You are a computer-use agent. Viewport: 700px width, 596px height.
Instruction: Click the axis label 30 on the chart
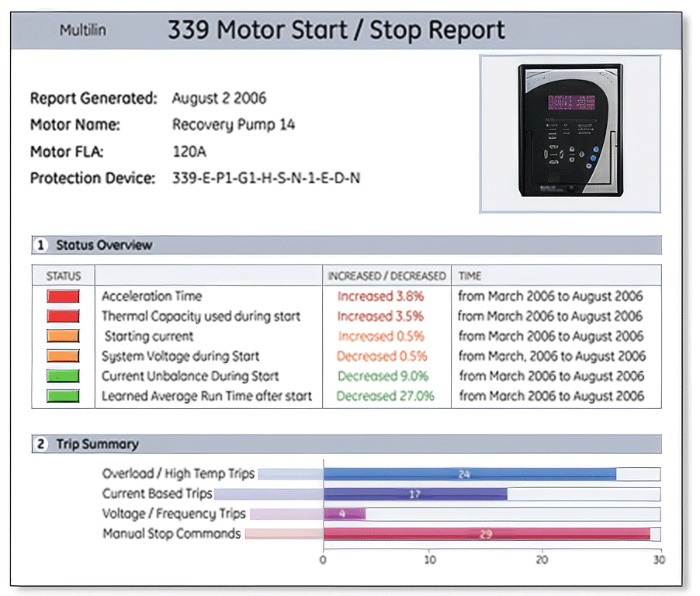[x=660, y=560]
